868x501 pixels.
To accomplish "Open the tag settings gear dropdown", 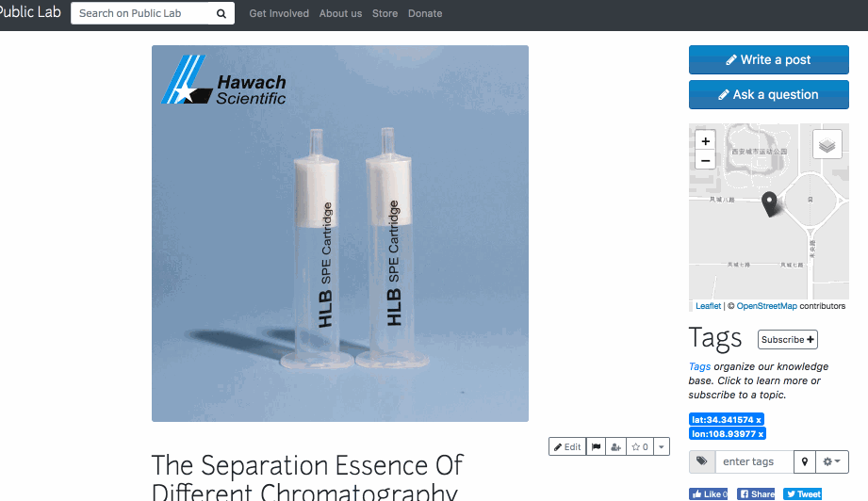I will pyautogui.click(x=831, y=461).
